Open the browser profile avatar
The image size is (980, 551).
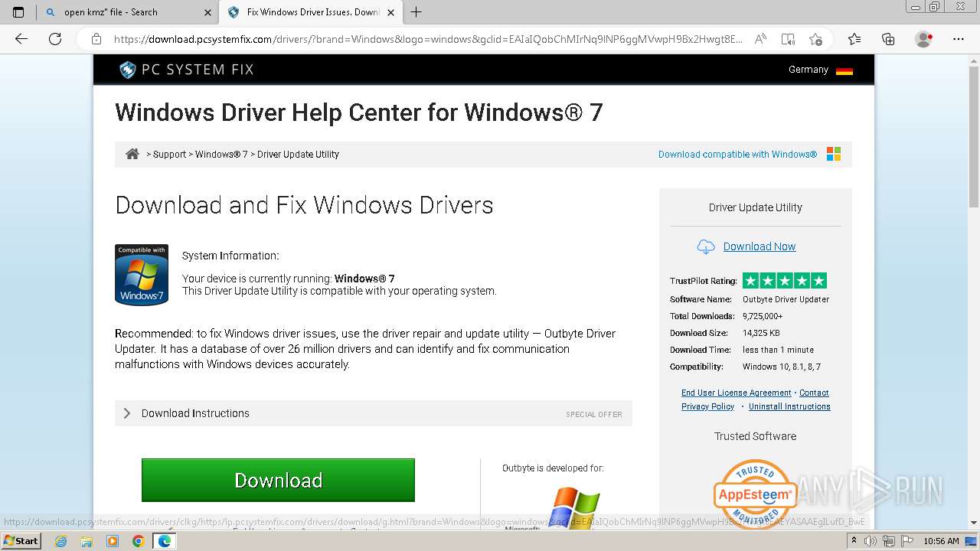(x=924, y=39)
